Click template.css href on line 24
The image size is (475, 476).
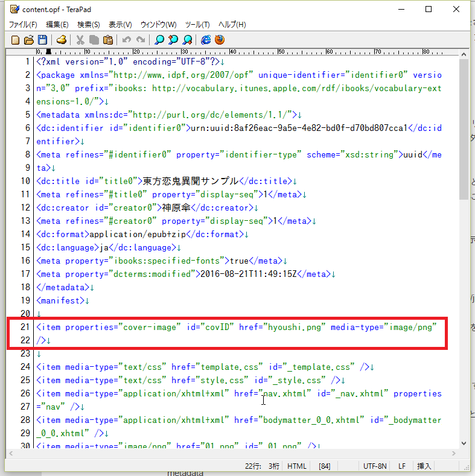(x=229, y=367)
